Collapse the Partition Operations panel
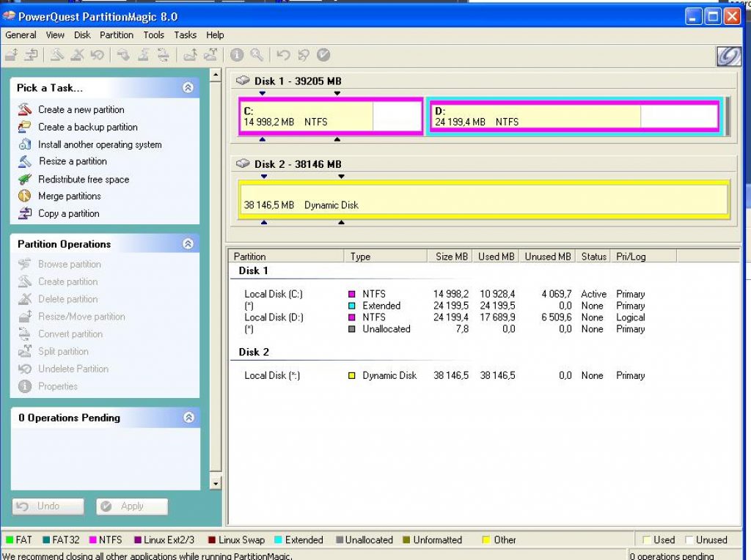The image size is (751, 560). point(188,243)
